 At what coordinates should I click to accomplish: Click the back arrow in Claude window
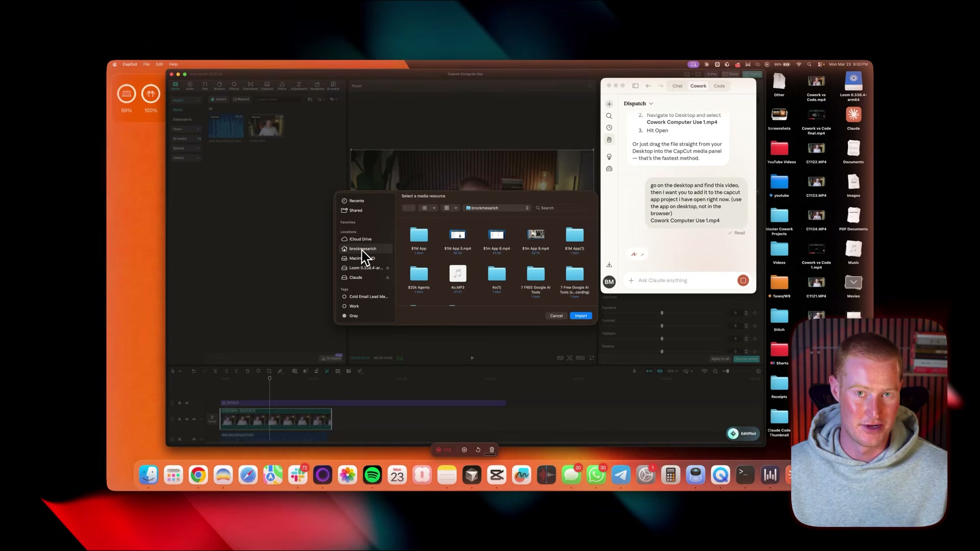648,86
